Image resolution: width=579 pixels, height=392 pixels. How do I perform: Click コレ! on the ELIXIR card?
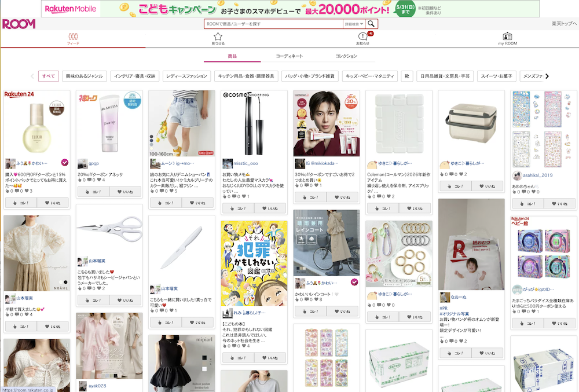point(21,203)
